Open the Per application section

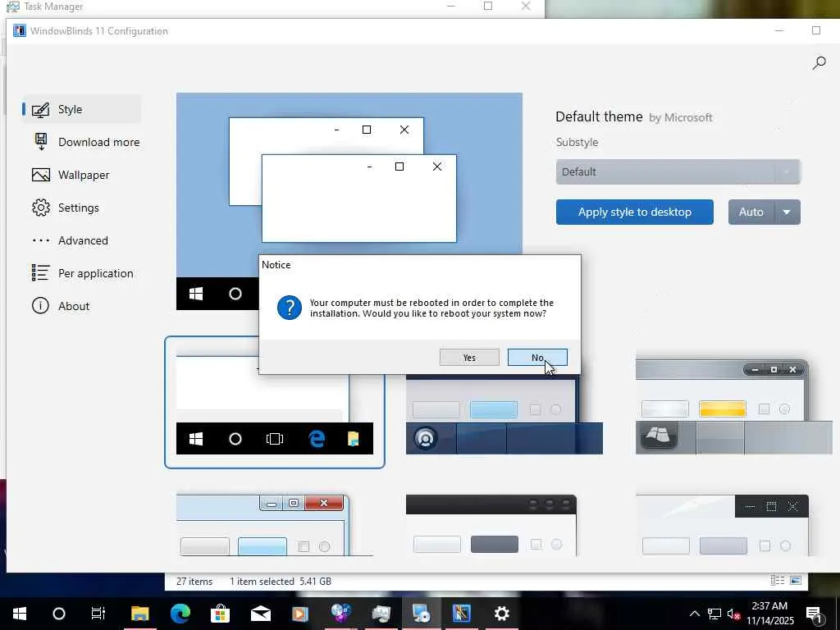tap(83, 273)
